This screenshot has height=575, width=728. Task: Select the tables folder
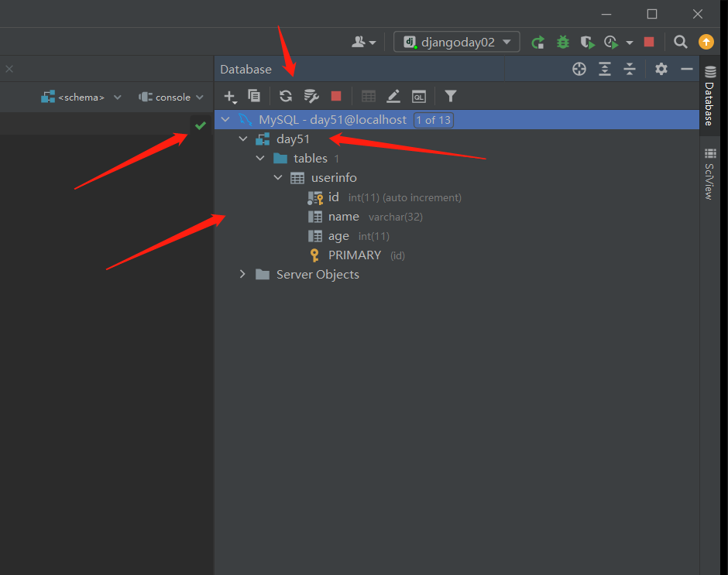tap(311, 158)
